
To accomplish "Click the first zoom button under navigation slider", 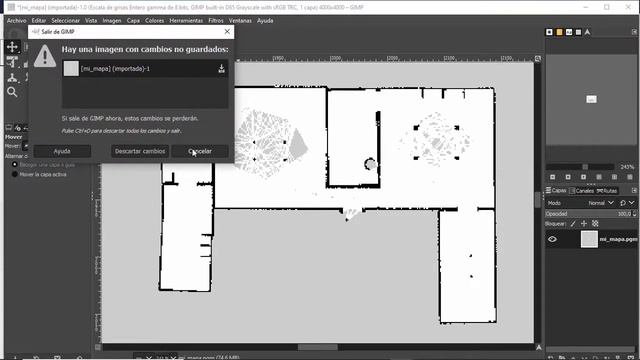I will click(552, 177).
